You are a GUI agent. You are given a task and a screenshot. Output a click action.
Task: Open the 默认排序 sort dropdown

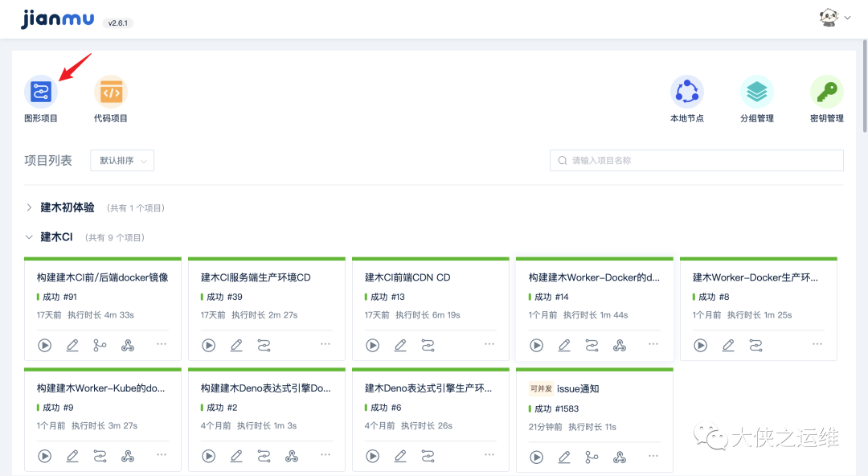(x=122, y=161)
